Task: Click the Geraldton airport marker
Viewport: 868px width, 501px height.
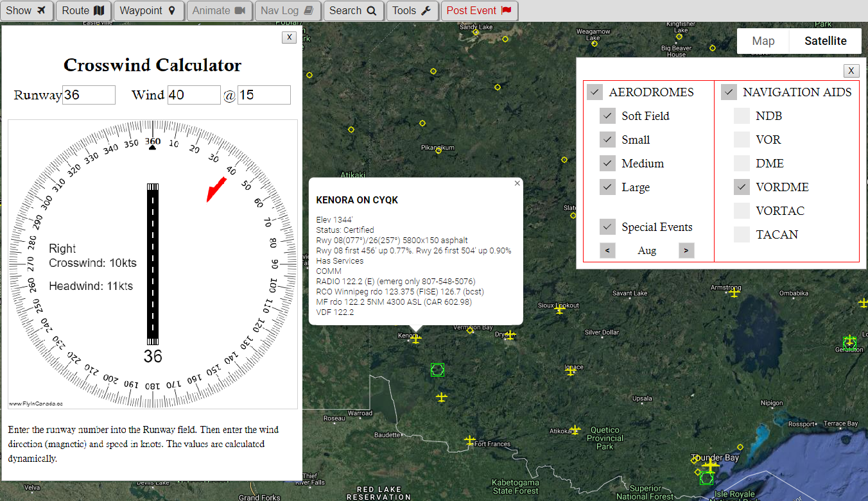Action: point(850,340)
